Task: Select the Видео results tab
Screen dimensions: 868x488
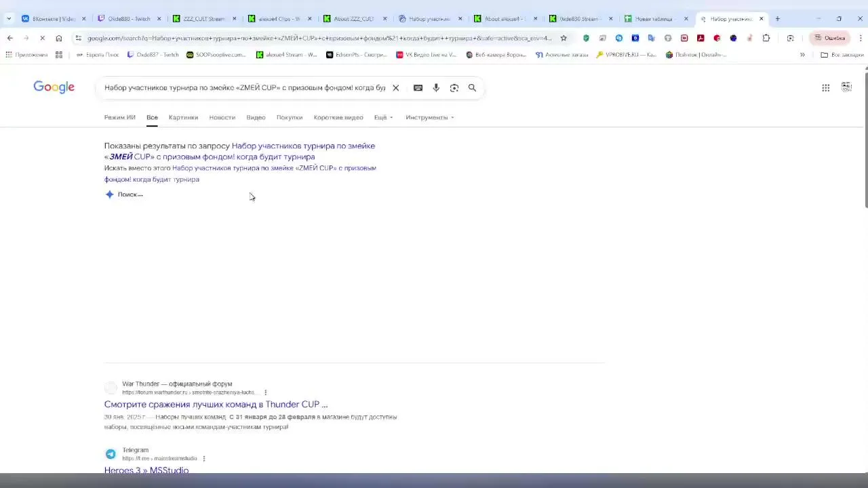Action: pyautogui.click(x=256, y=117)
